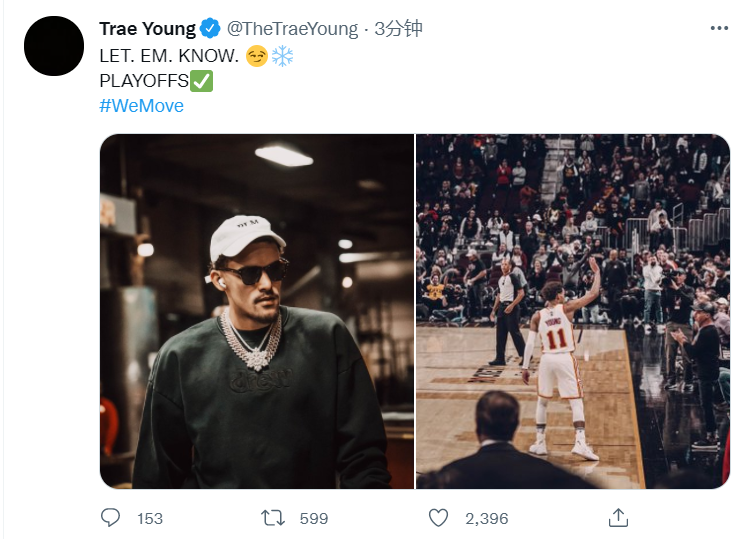Click the green check mark emoji
The width and height of the screenshot is (751, 539).
click(202, 81)
